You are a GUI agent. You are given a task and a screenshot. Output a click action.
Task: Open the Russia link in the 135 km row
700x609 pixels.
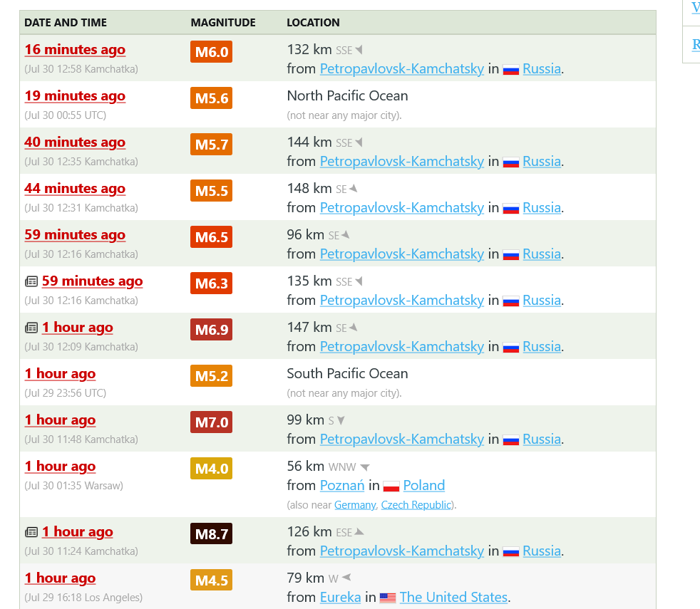coord(542,301)
